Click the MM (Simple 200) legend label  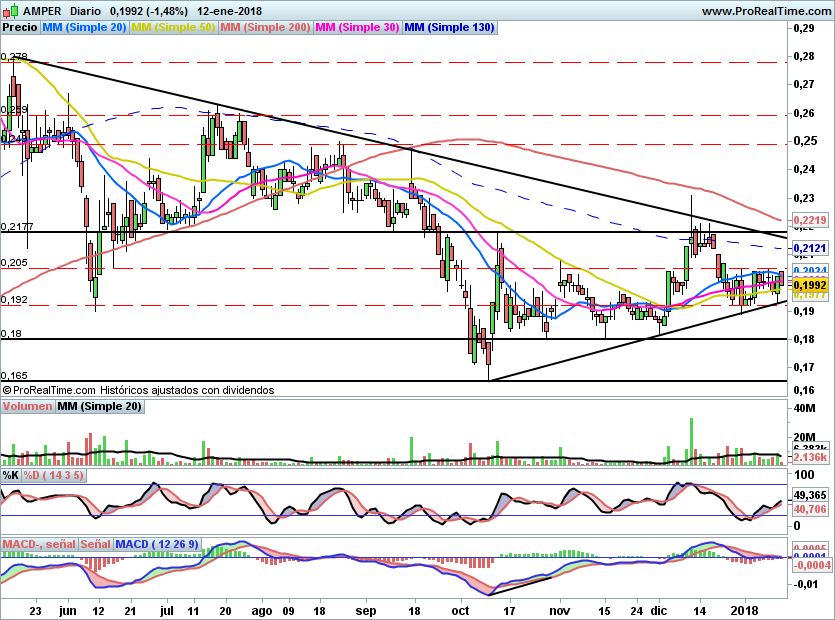264,28
